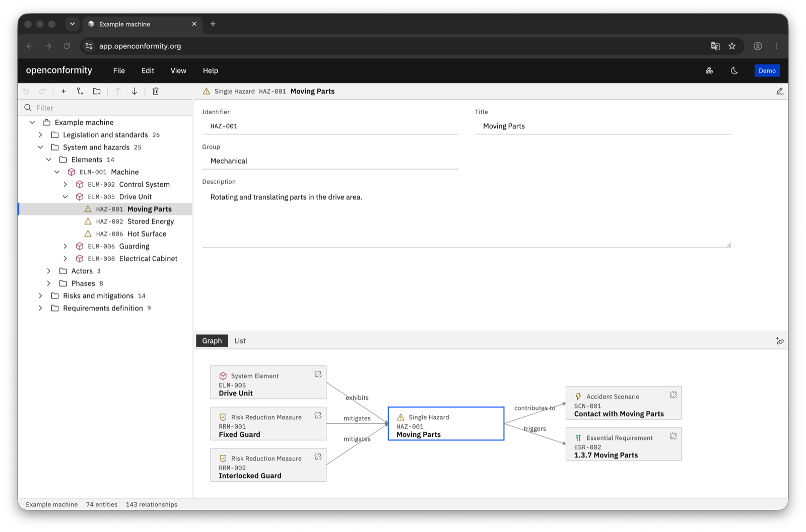
Task: Click focus icon on Fixed Guard node
Action: tap(318, 415)
